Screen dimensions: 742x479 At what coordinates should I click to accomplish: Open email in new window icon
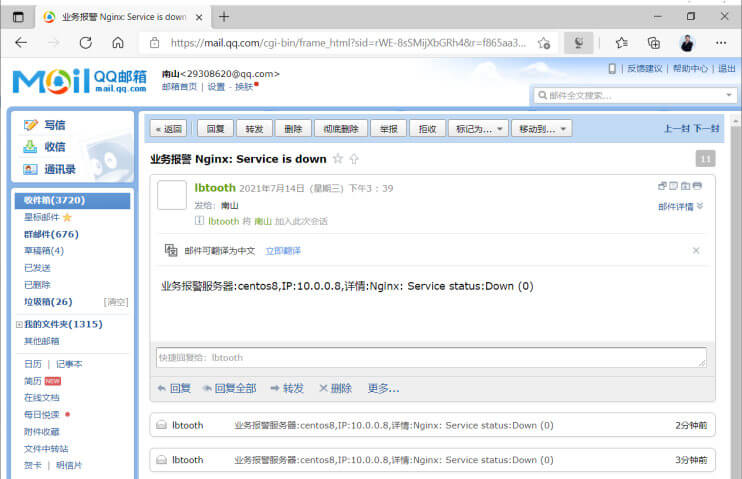click(662, 186)
